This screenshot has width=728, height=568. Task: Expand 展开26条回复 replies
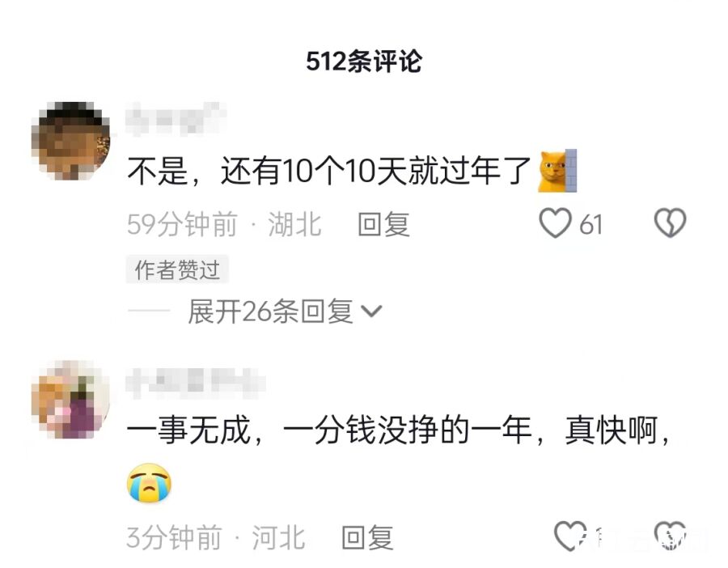pos(270,312)
